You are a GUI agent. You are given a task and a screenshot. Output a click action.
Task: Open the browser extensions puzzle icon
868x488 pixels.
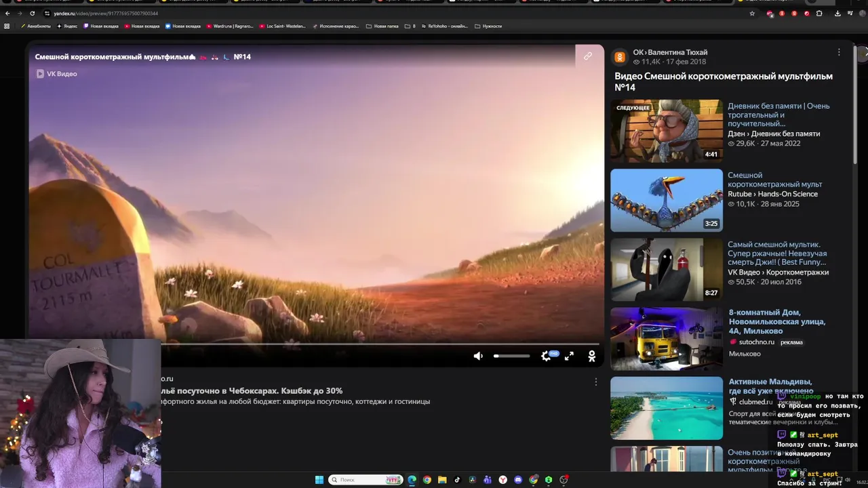(x=819, y=14)
